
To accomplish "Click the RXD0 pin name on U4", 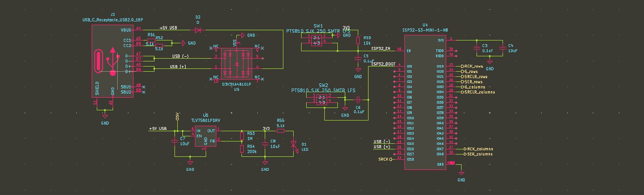I will click(x=439, y=56).
